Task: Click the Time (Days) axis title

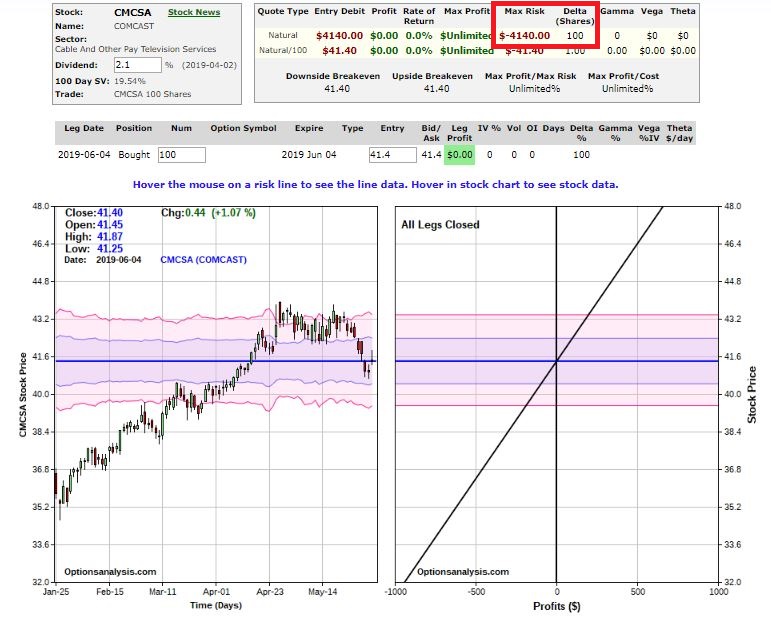Action: 216,605
